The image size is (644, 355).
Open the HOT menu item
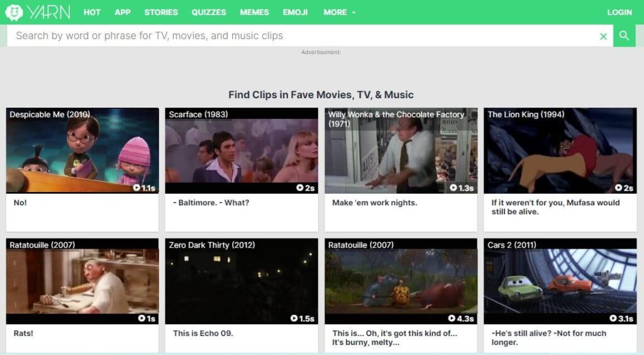coord(92,12)
